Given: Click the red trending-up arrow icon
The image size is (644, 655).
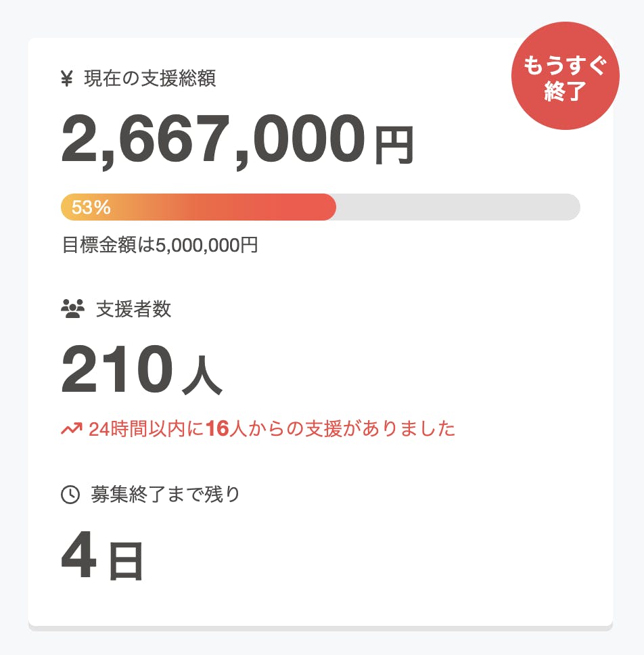Looking at the screenshot, I should (x=71, y=429).
